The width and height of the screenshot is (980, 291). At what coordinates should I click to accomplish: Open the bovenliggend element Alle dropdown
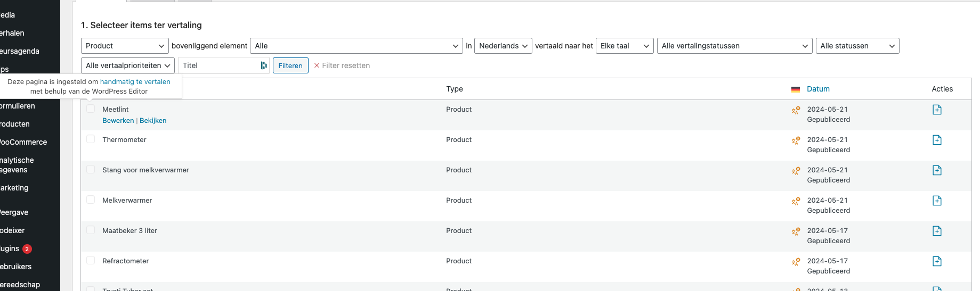[357, 46]
